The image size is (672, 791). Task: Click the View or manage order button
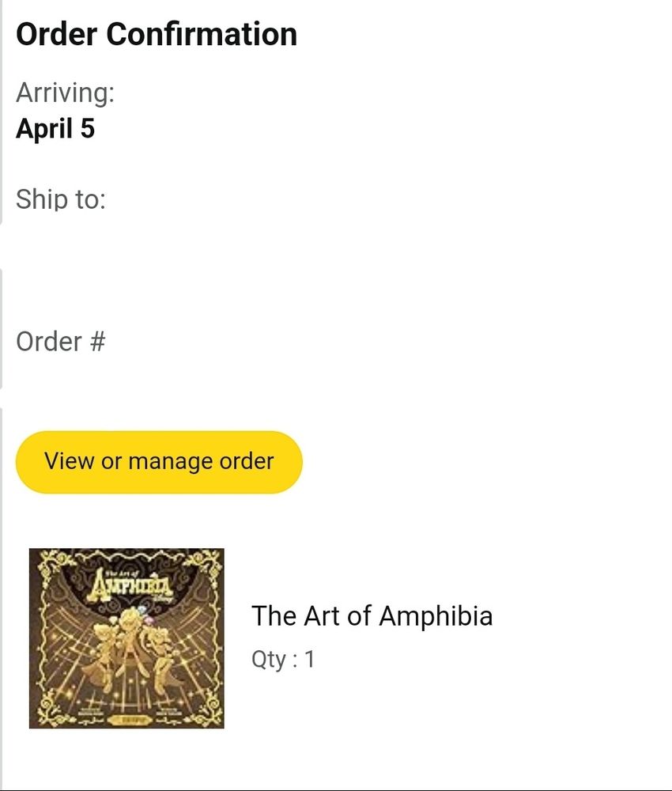tap(159, 462)
